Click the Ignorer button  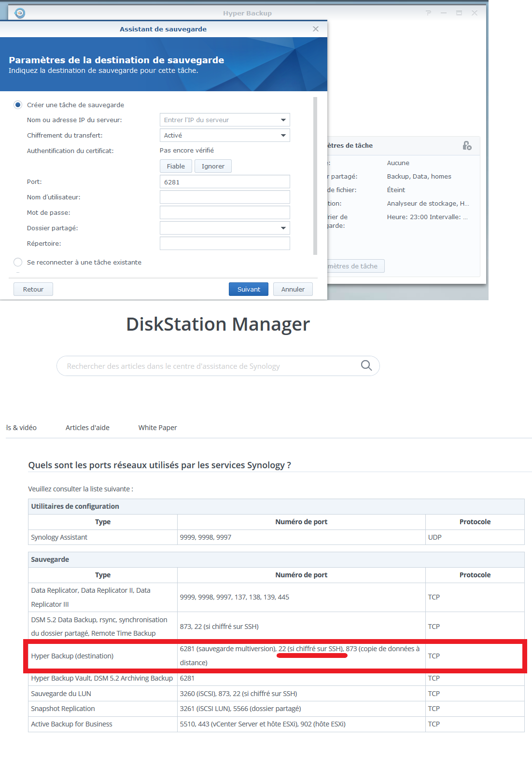(x=213, y=166)
